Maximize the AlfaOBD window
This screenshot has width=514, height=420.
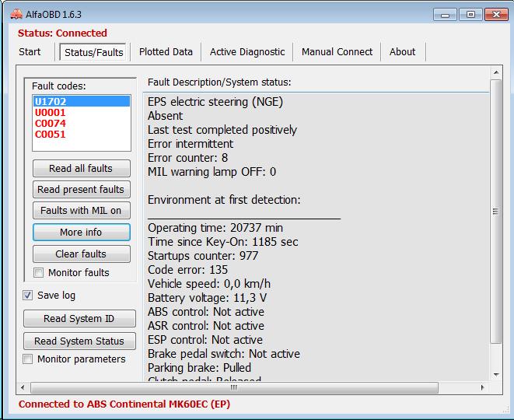470,15
